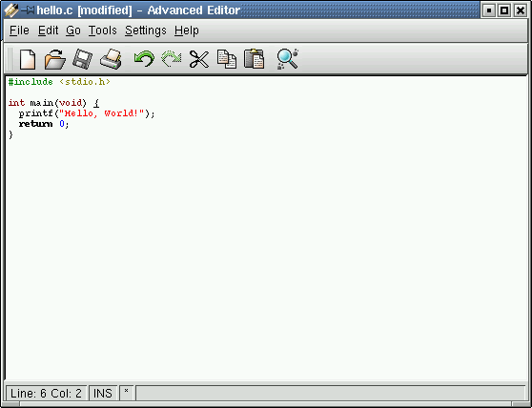This screenshot has height=408, width=532.
Task: Minimize the Advanced Editor window
Action: [489, 10]
